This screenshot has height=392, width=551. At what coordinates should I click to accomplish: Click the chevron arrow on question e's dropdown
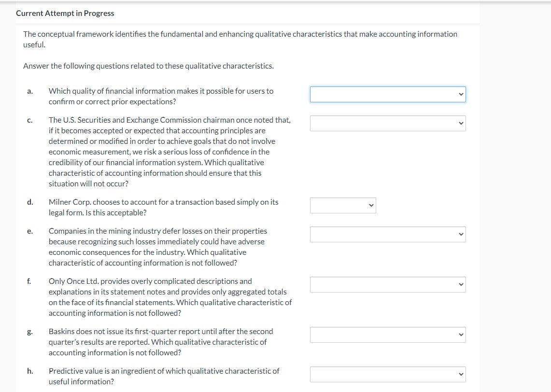pyautogui.click(x=461, y=234)
